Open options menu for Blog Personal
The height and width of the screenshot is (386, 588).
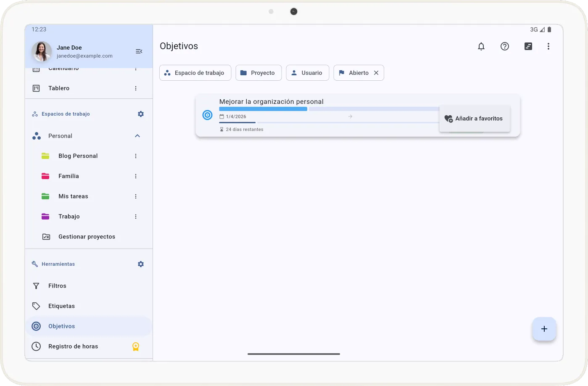tap(136, 156)
